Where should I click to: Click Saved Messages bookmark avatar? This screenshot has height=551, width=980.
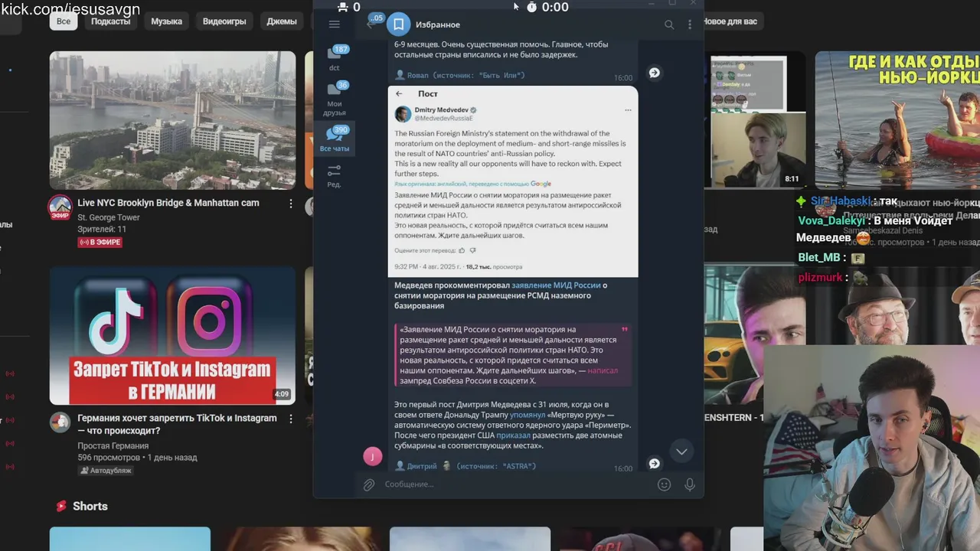point(398,24)
